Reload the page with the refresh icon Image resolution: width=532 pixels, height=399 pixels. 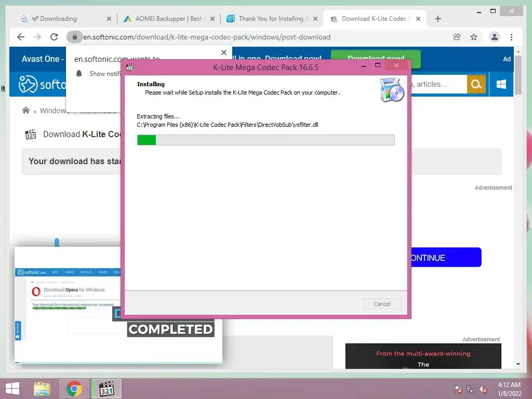tap(54, 37)
